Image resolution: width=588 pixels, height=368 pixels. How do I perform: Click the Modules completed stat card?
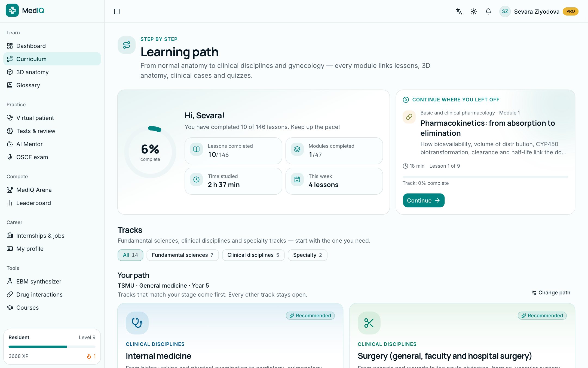click(x=334, y=151)
